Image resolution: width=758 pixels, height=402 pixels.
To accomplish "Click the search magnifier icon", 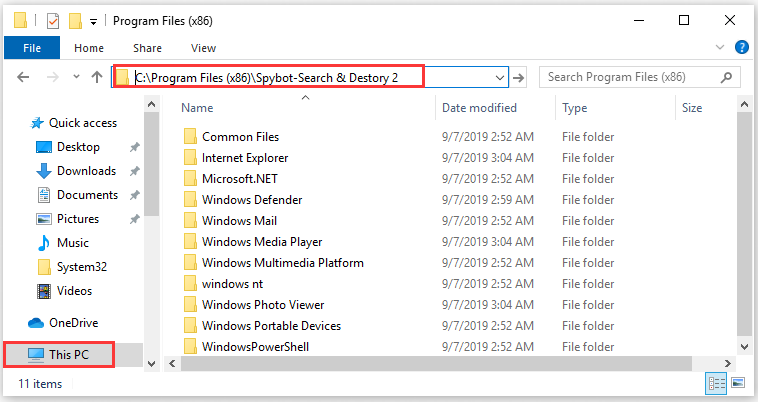I will tap(726, 77).
